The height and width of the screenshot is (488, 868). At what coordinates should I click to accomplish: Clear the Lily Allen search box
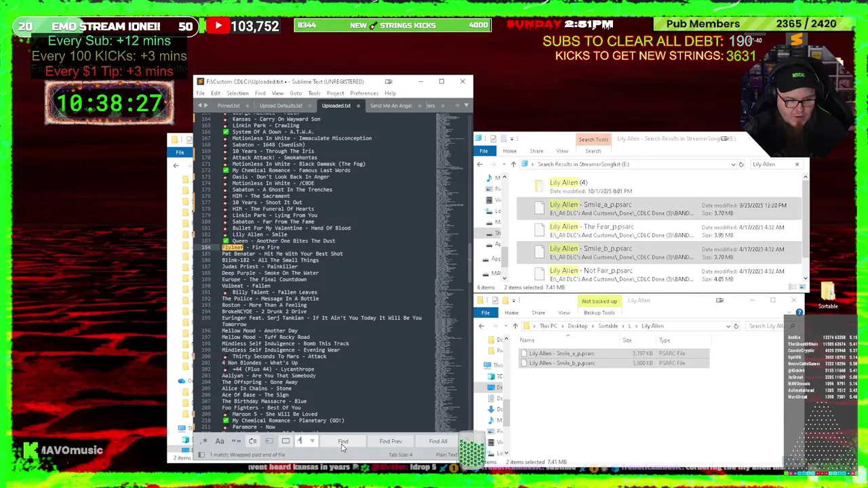click(797, 164)
